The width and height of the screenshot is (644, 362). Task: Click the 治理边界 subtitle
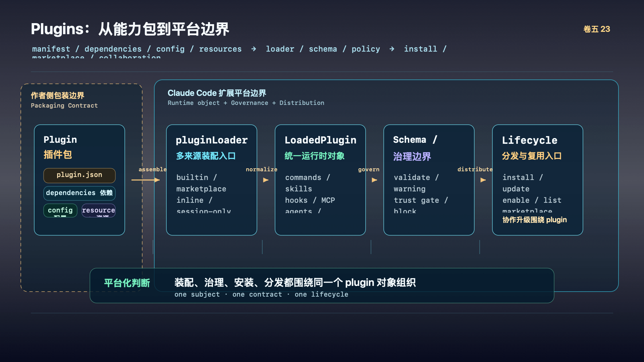[x=412, y=157]
